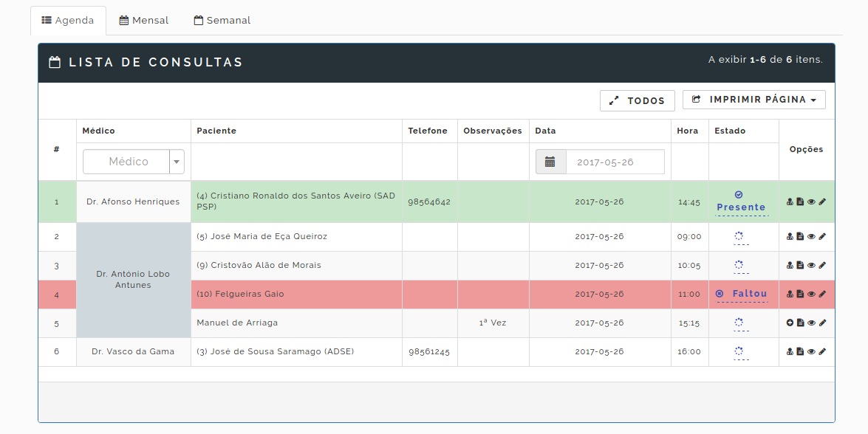
Task: Click the doctor-user icon in the Vasco da Gama row
Action: [x=790, y=352]
